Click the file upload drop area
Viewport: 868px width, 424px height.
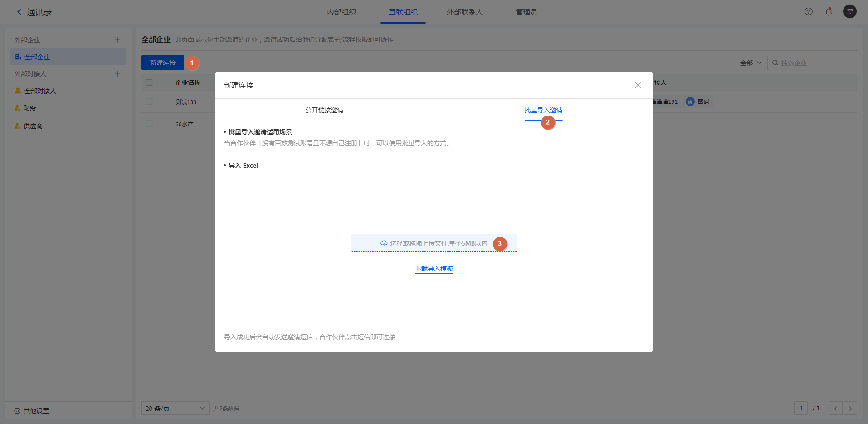click(434, 243)
